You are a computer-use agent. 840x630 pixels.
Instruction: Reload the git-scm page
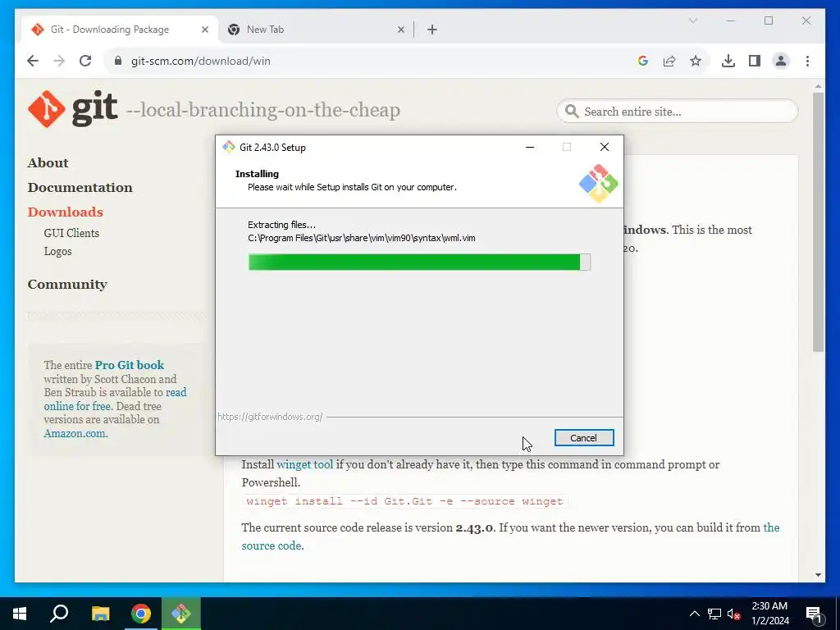[85, 61]
